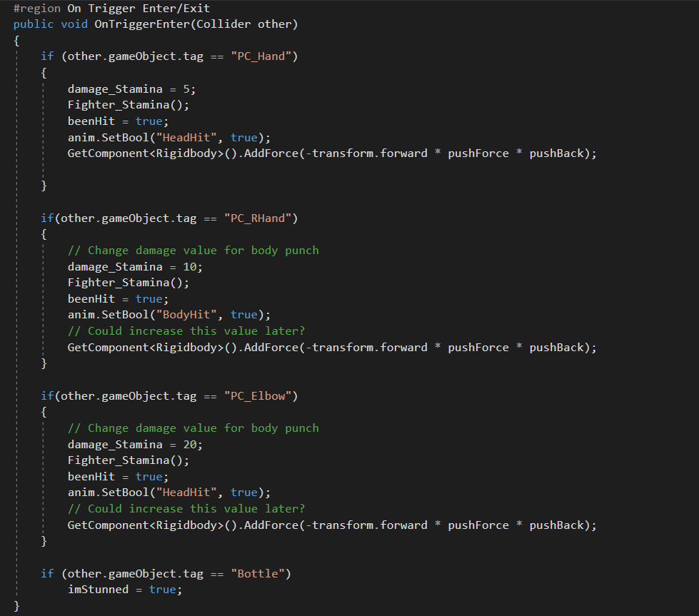Click the "Bottle" string literal
The image size is (699, 616).
point(261,574)
